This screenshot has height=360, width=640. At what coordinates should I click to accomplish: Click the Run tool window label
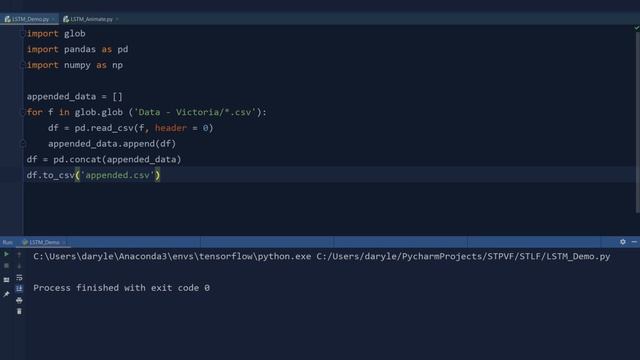7,242
